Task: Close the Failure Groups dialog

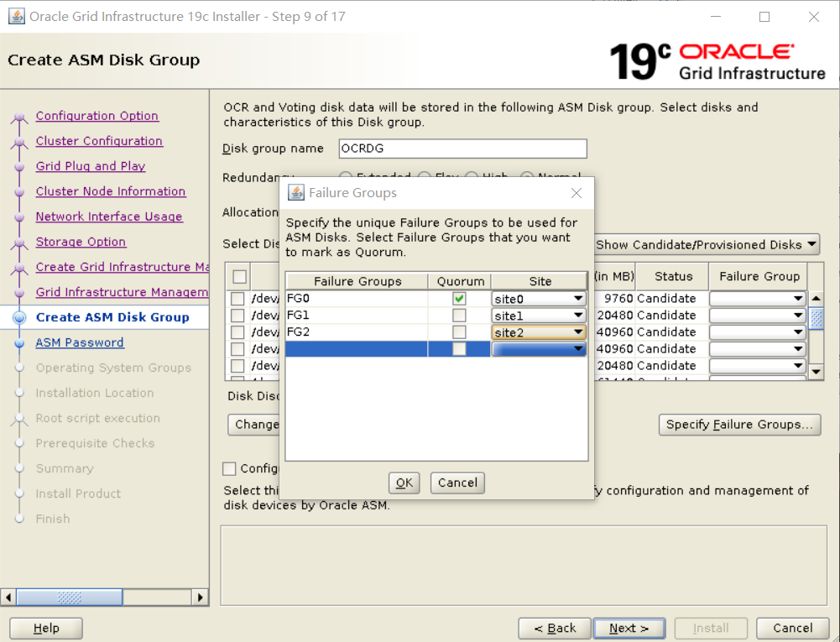Action: coord(577,193)
